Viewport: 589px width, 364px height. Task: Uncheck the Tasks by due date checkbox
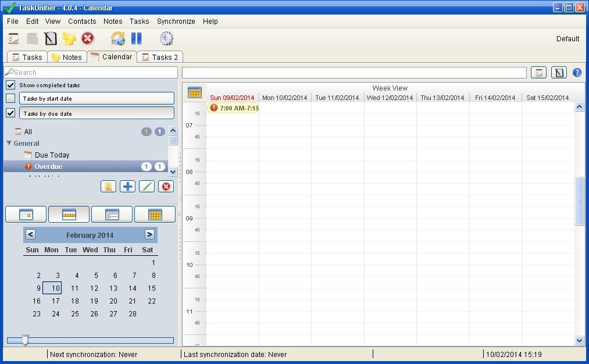point(10,113)
